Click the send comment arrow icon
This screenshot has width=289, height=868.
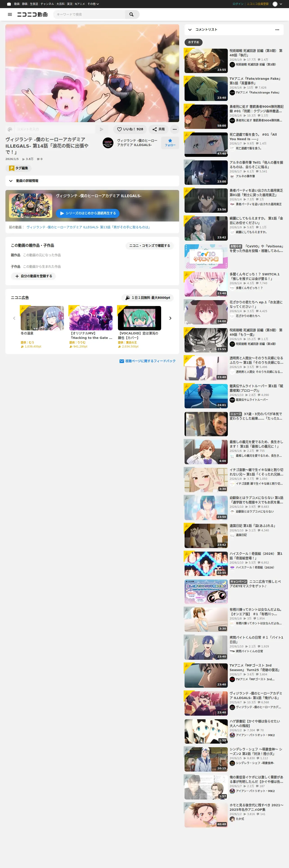101,129
